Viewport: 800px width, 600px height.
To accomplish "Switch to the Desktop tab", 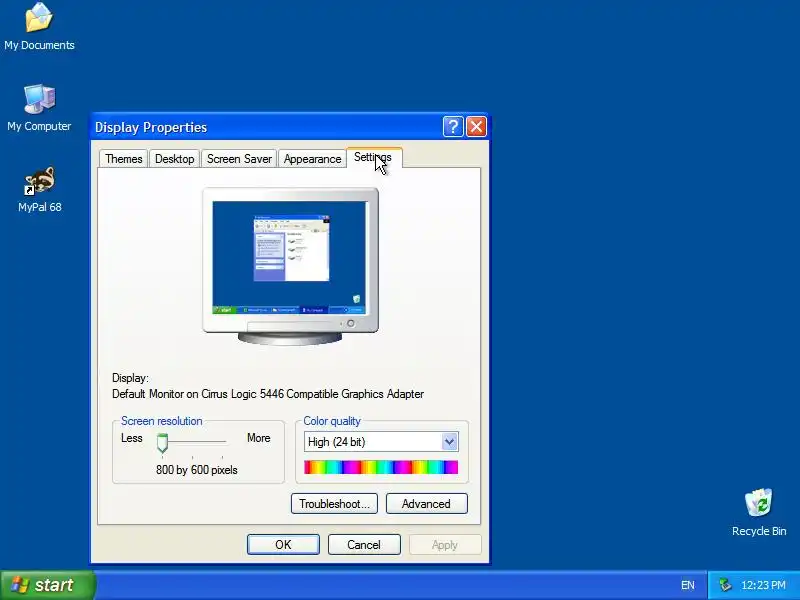I will pos(174,159).
